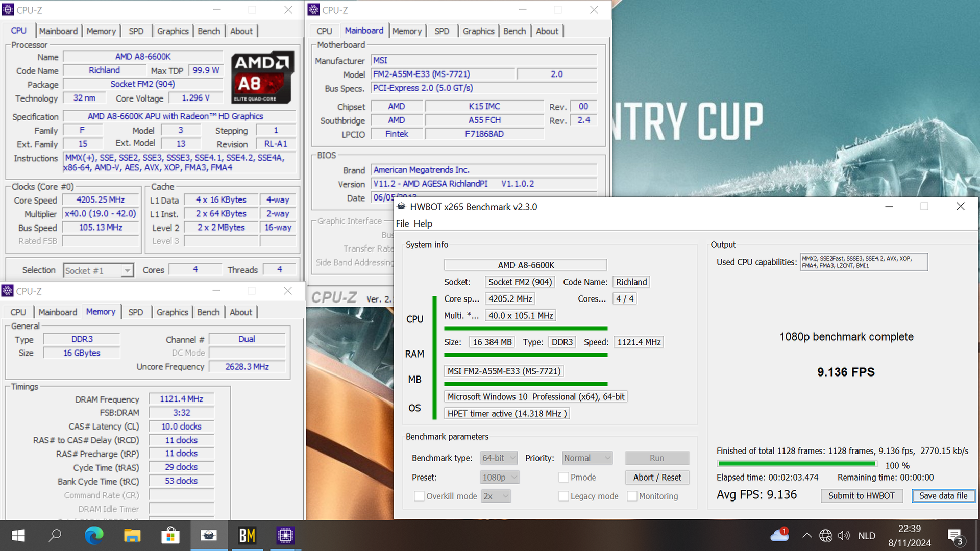
Task: Open Memory tab in Mainboard CPU-Z window
Action: [407, 31]
